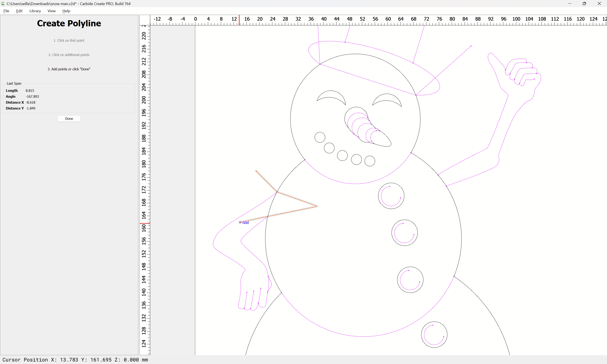This screenshot has width=607, height=364.
Task: Restore down the application window
Action: [584, 4]
